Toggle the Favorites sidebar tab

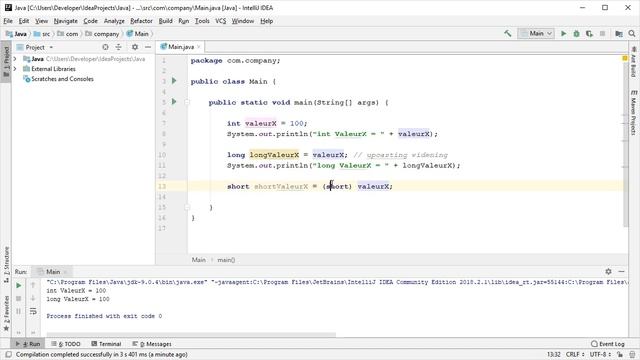tap(6, 313)
